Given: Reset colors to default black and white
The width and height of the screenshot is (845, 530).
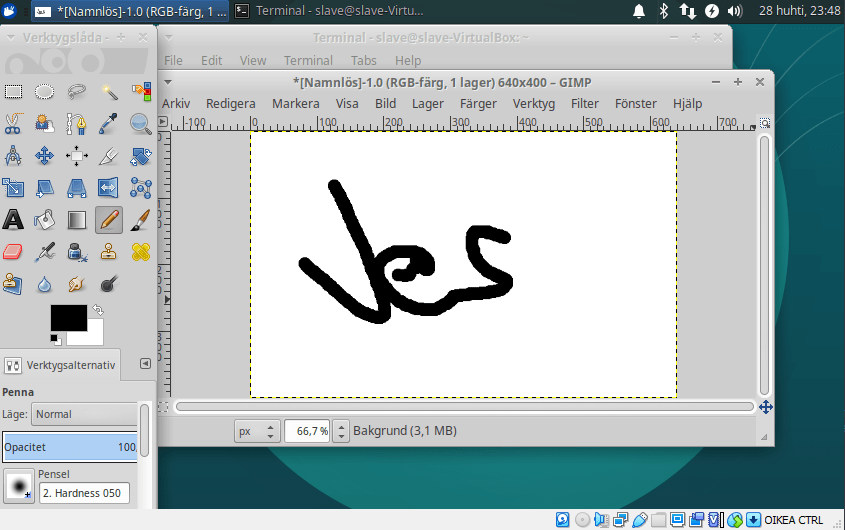Looking at the screenshot, I should pos(56,340).
